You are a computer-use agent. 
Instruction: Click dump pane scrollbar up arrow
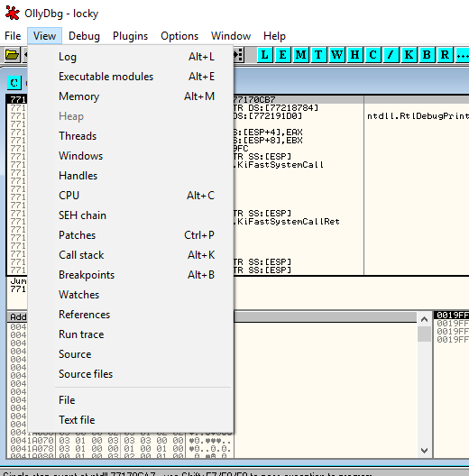pos(424,319)
